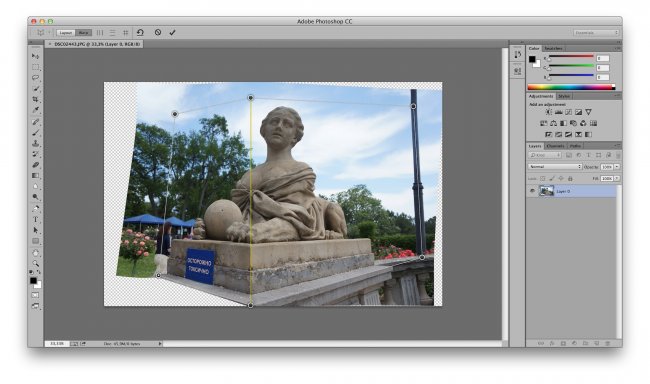The width and height of the screenshot is (650, 384).
Task: Add a Curves adjustment
Action: pos(568,112)
